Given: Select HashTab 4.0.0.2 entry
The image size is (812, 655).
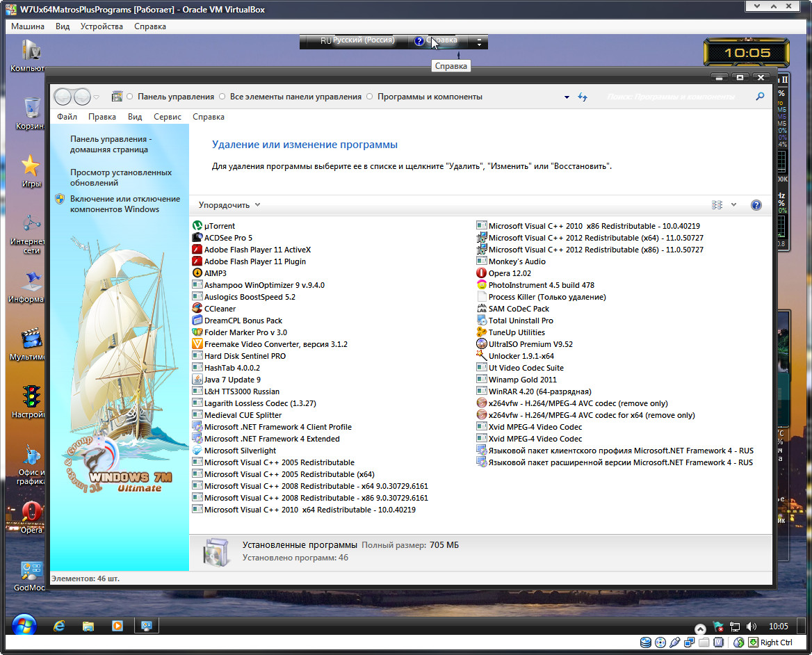Looking at the screenshot, I should coord(227,368).
